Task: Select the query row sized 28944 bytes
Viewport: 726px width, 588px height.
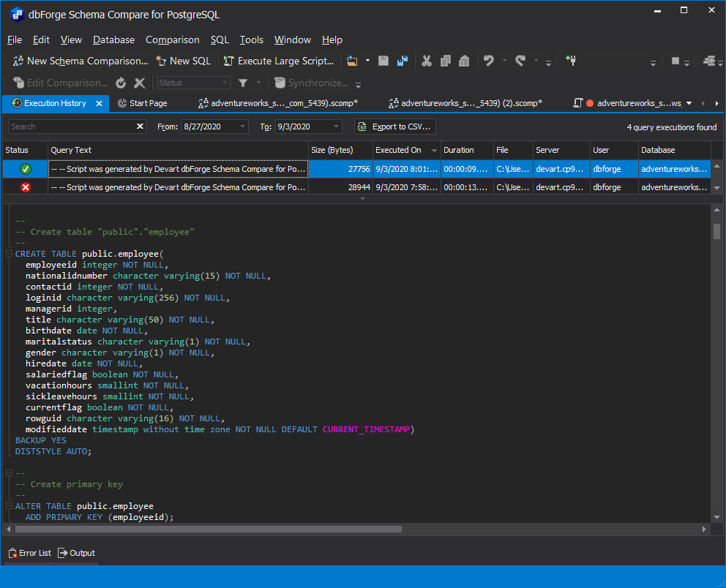Action: [x=356, y=187]
